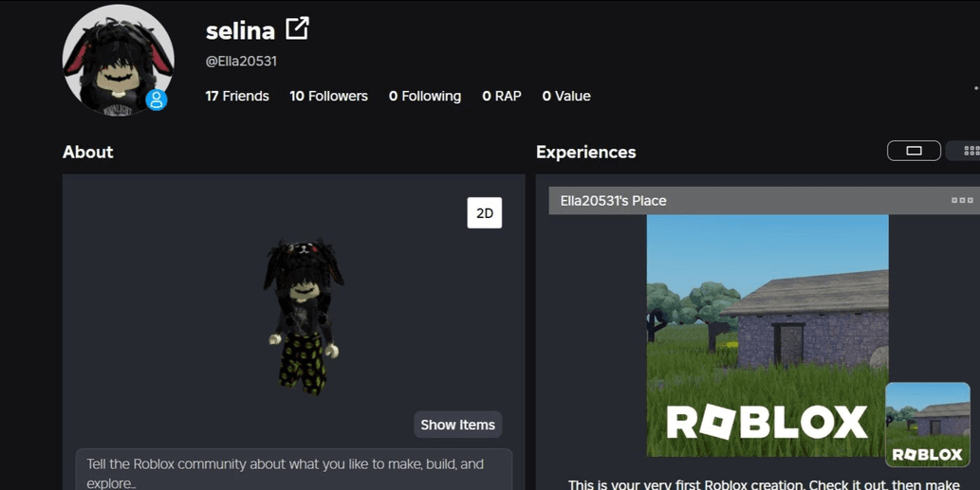The image size is (980, 490).
Task: Open the three-dot menu on Ella20531's Place
Action: click(962, 200)
